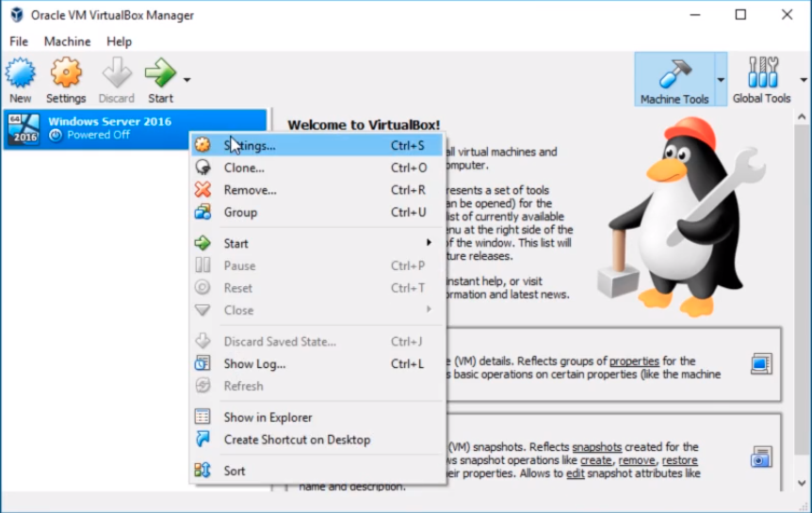
Task: Select Create Shortcut on Desktop
Action: pyautogui.click(x=297, y=440)
